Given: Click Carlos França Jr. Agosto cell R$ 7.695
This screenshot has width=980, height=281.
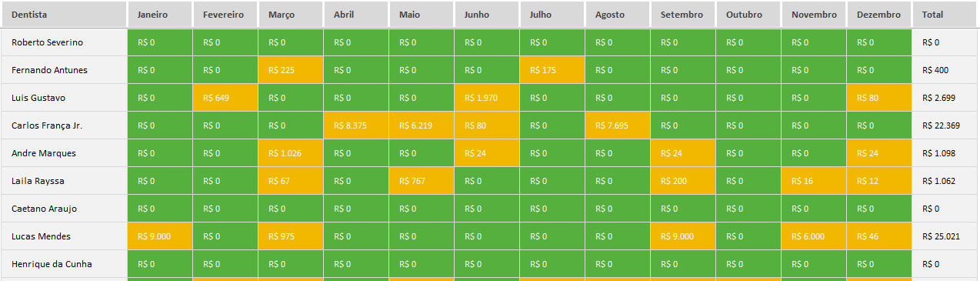Looking at the screenshot, I should pyautogui.click(x=618, y=125).
